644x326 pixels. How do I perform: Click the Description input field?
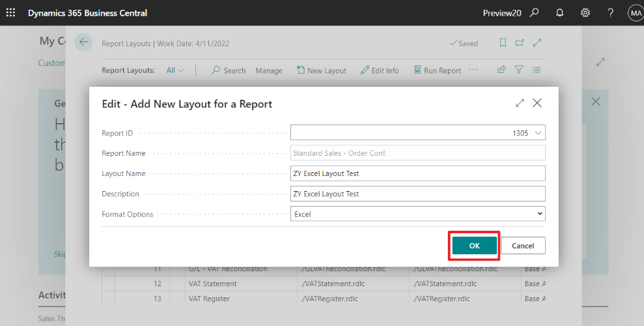coord(417,194)
